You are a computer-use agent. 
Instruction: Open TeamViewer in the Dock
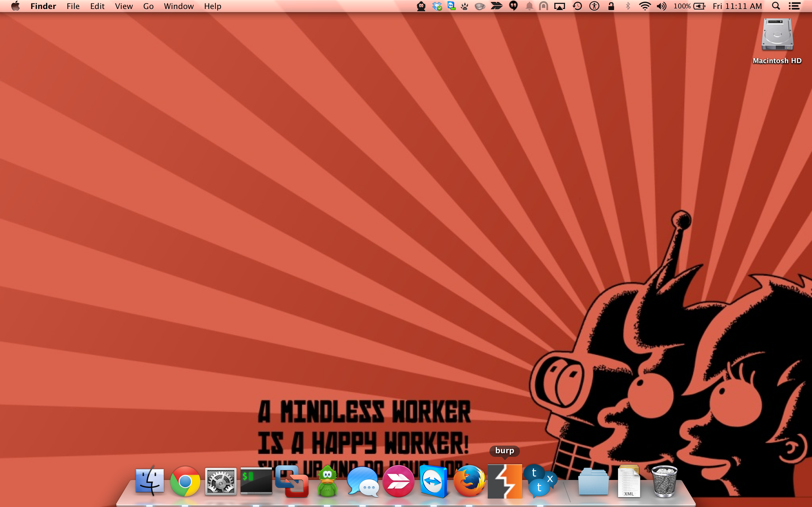[433, 482]
